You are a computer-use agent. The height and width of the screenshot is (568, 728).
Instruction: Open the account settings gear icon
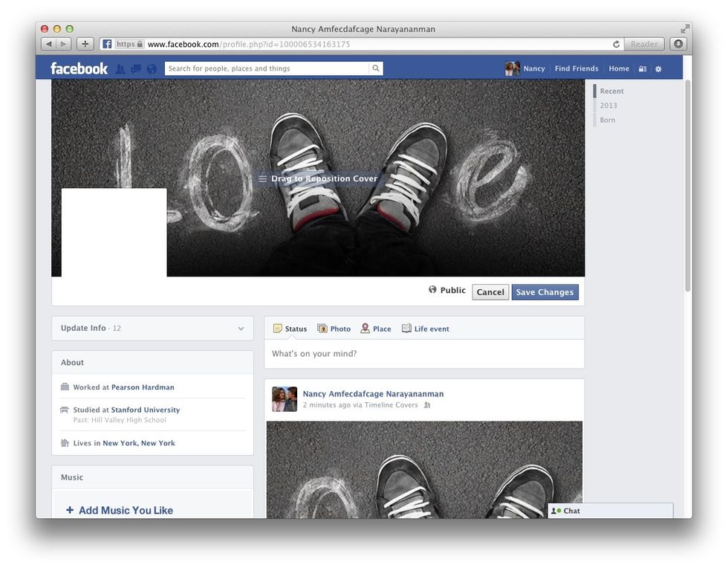[658, 69]
